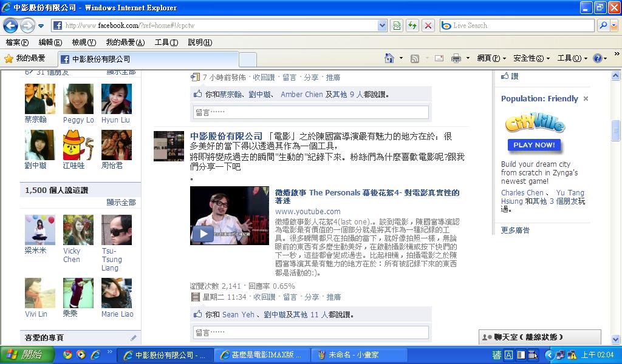
Task: Click the RSS feeds icon
Action: [x=414, y=59]
